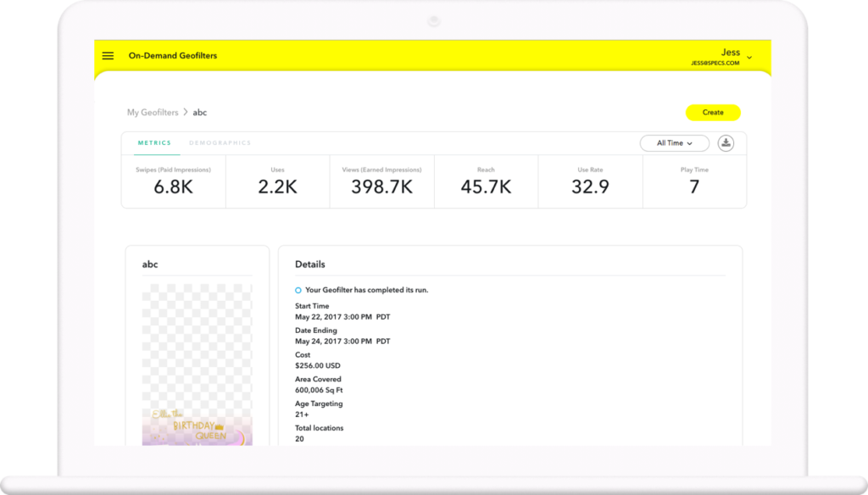This screenshot has height=495, width=868.
Task: Click the Details panel heading
Action: pyautogui.click(x=312, y=264)
